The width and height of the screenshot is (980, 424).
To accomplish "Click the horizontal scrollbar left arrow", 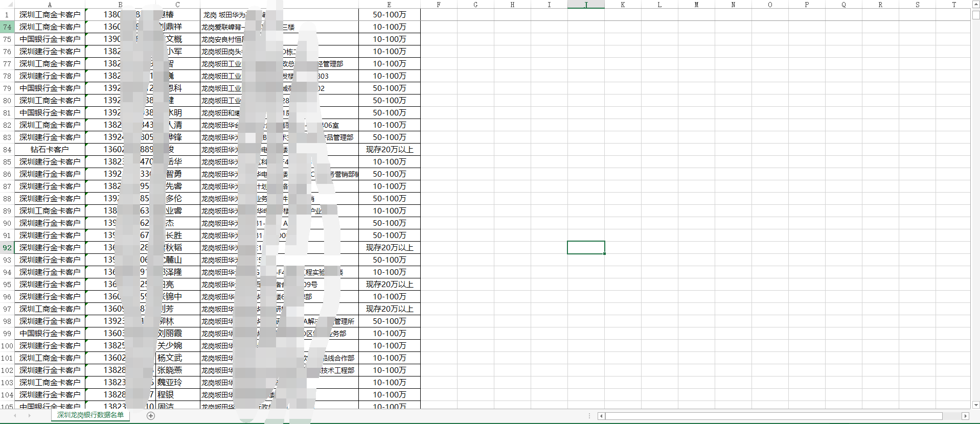I will click(x=601, y=416).
